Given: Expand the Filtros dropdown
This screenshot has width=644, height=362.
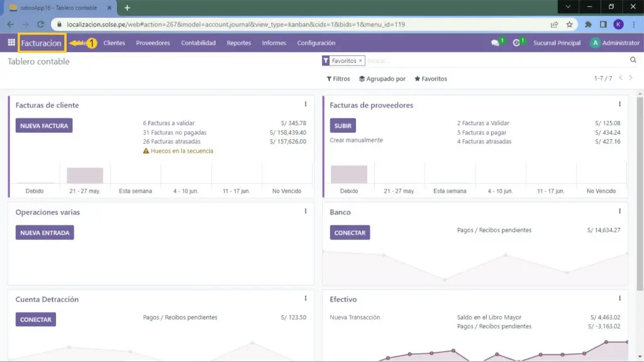Looking at the screenshot, I should point(338,79).
